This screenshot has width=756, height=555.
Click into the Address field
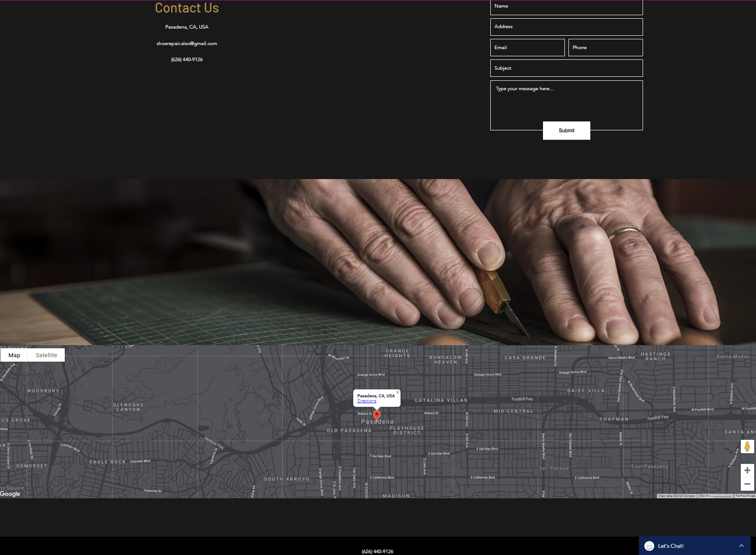[566, 27]
